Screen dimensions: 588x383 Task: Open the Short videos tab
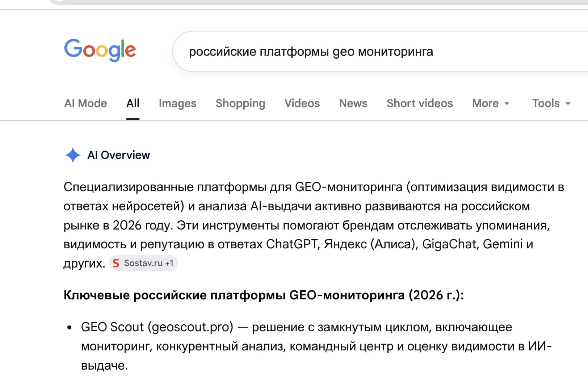(x=420, y=104)
